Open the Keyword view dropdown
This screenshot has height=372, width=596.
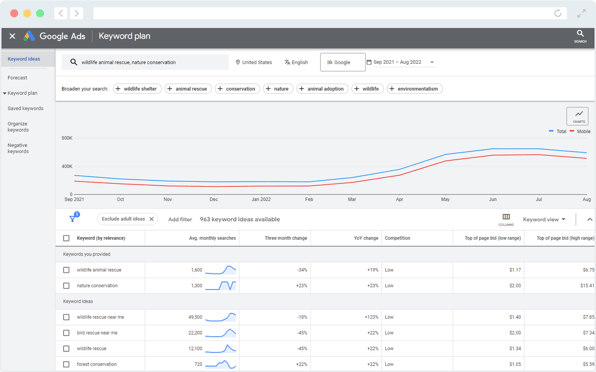click(544, 219)
